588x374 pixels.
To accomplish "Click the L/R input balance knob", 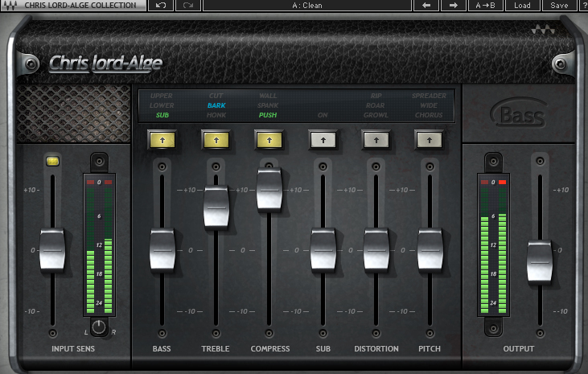I will coord(99,327).
